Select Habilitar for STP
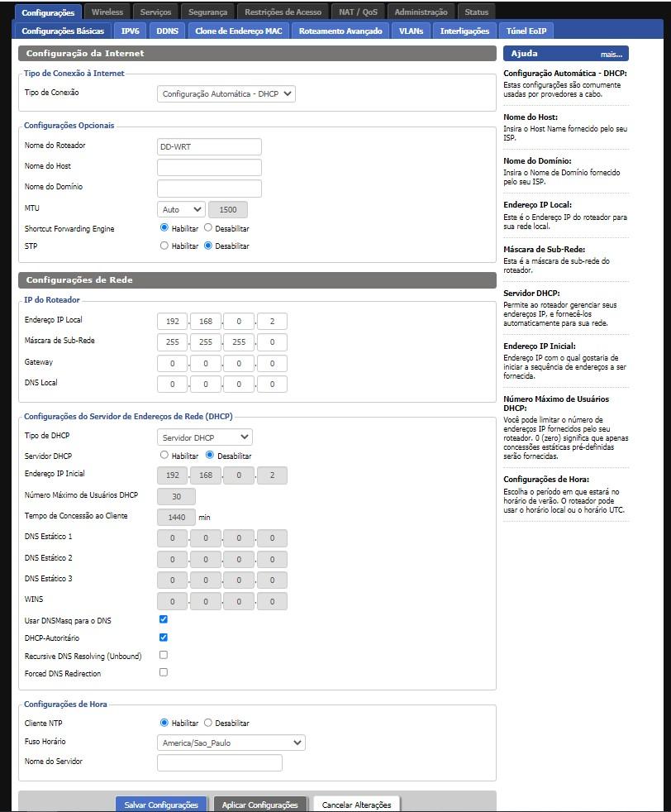671x812 pixels. (164, 246)
